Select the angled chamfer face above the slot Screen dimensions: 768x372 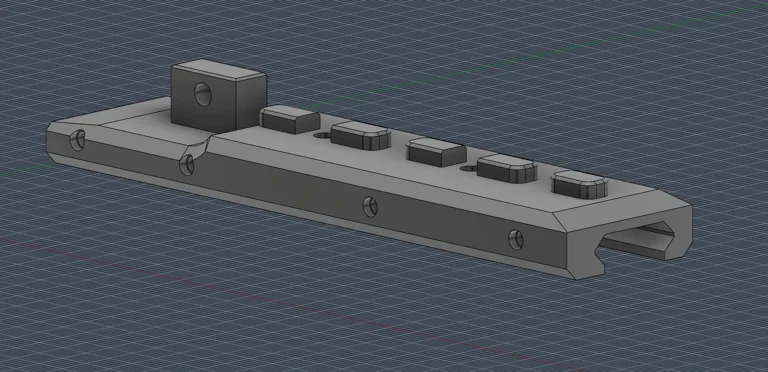coord(622,212)
